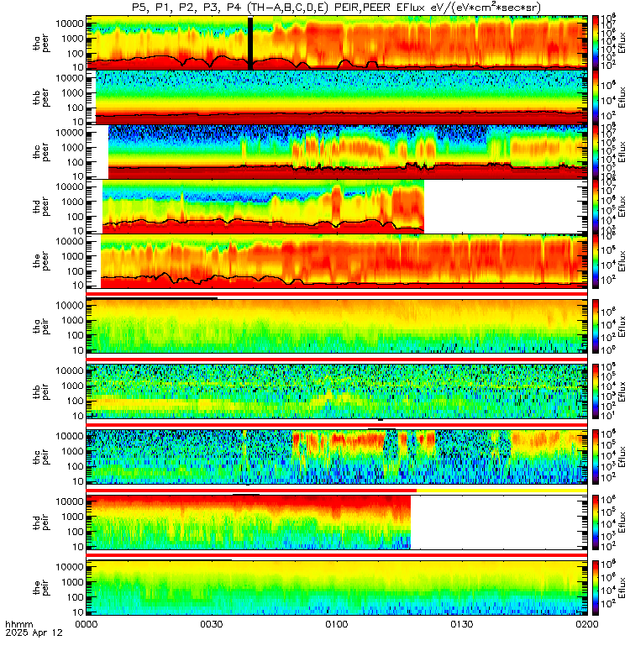Select the "tha peir" y-axis label

(41, 326)
